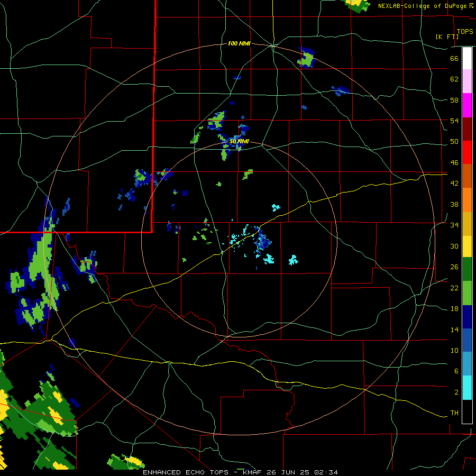Viewport: 476px width, 476px height.
Task: Click the magenta legend swatch
Action: pos(467,105)
